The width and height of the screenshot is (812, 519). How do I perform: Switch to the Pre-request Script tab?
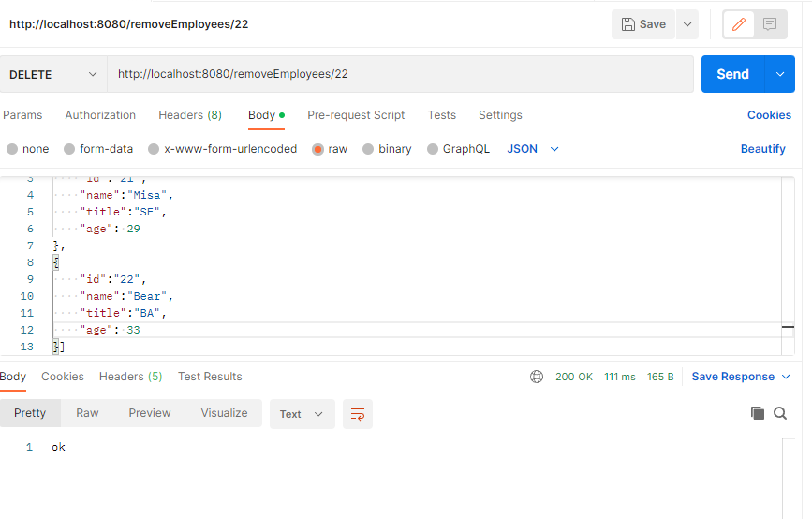[356, 115]
